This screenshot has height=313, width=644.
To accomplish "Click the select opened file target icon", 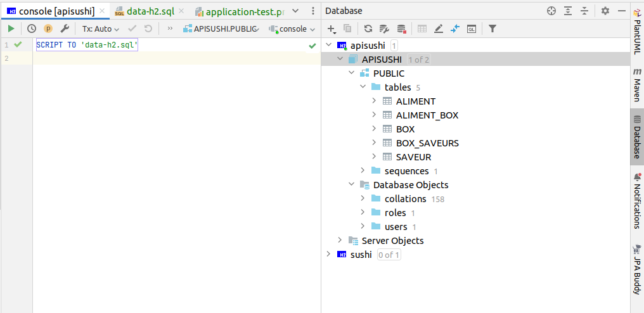I will click(x=551, y=11).
